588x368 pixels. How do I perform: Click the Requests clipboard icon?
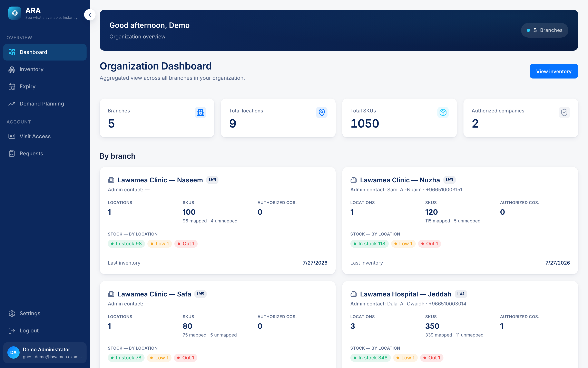(12, 154)
